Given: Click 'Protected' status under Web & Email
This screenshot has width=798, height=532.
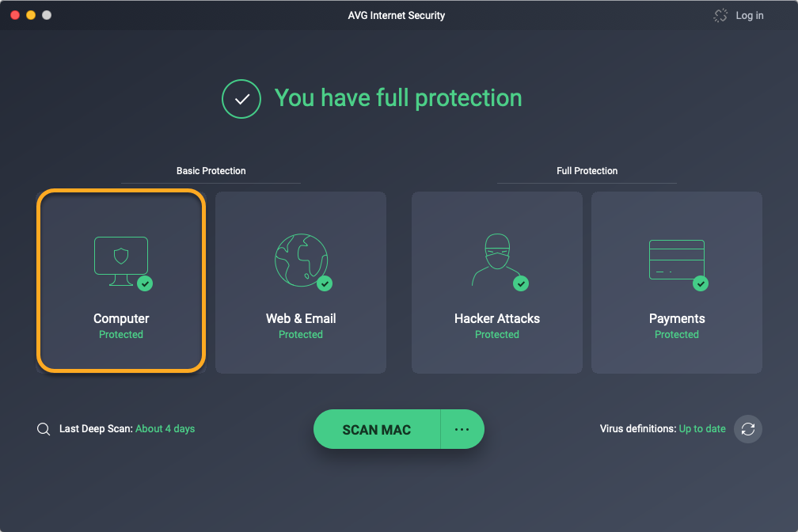Looking at the screenshot, I should [301, 334].
